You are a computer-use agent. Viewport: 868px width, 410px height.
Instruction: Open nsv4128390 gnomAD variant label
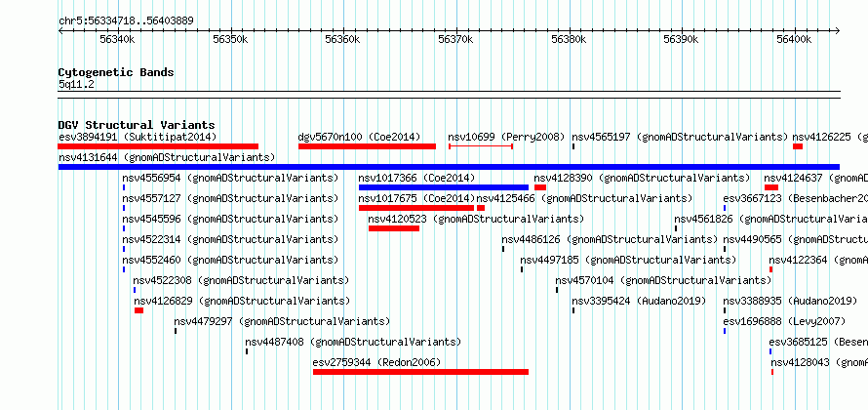642,178
